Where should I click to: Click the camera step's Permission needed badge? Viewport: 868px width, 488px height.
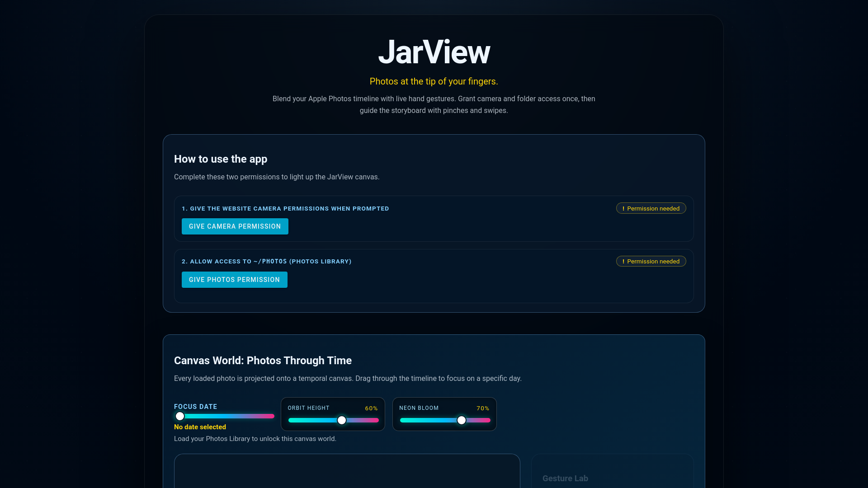(651, 208)
